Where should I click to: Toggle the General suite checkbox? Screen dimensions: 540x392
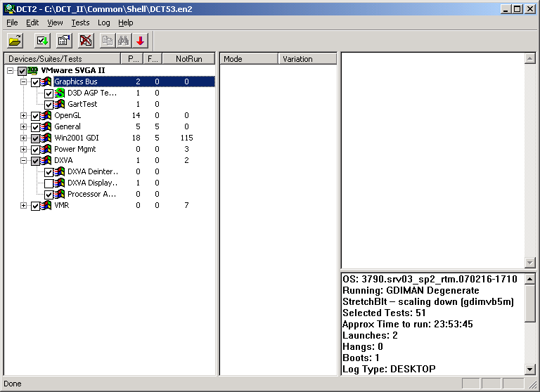[x=35, y=127]
